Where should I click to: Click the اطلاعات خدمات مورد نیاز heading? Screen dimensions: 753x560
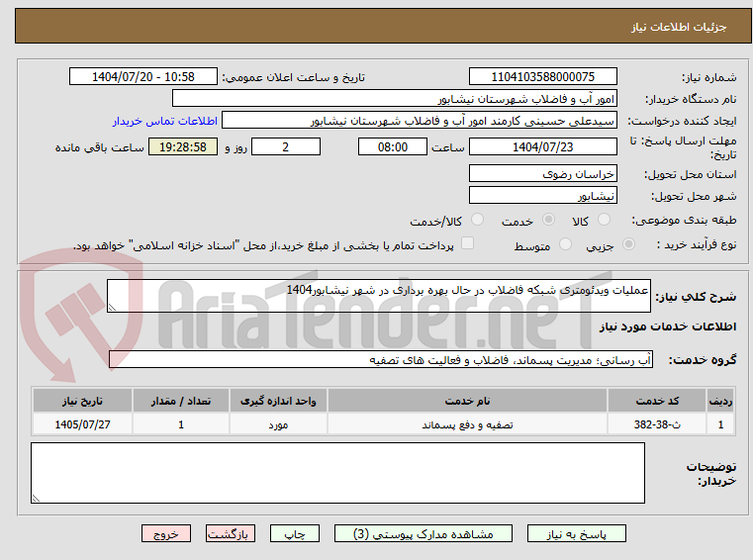[668, 327]
